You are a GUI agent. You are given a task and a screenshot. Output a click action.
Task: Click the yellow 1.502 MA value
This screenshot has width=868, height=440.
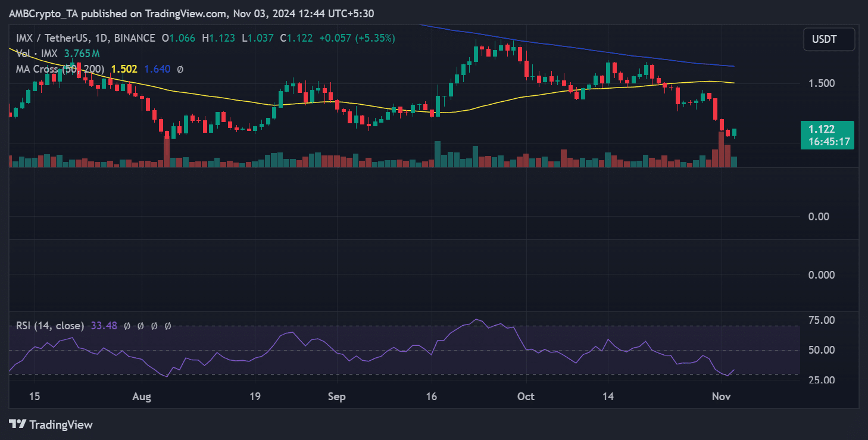tap(124, 69)
